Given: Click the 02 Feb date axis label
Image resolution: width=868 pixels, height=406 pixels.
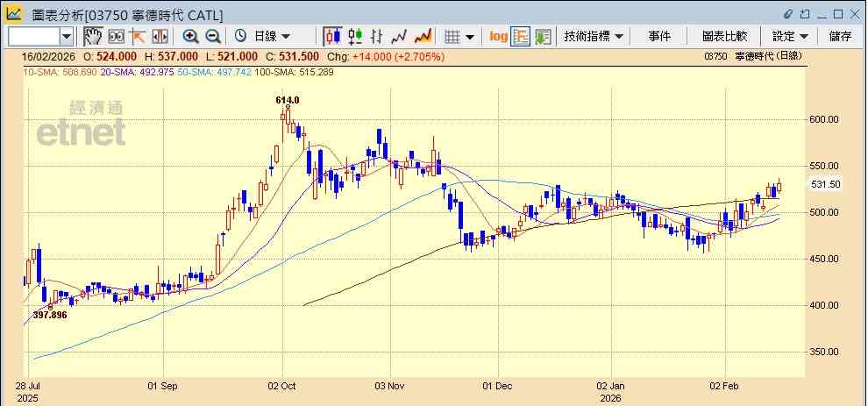Looking at the screenshot, I should click(724, 386).
